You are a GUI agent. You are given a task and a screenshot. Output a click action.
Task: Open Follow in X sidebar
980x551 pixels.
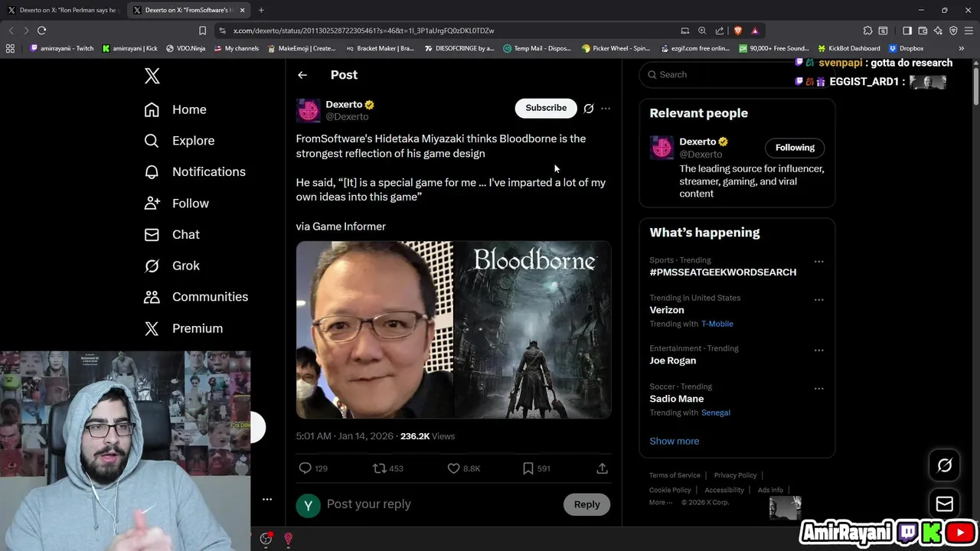(x=176, y=203)
